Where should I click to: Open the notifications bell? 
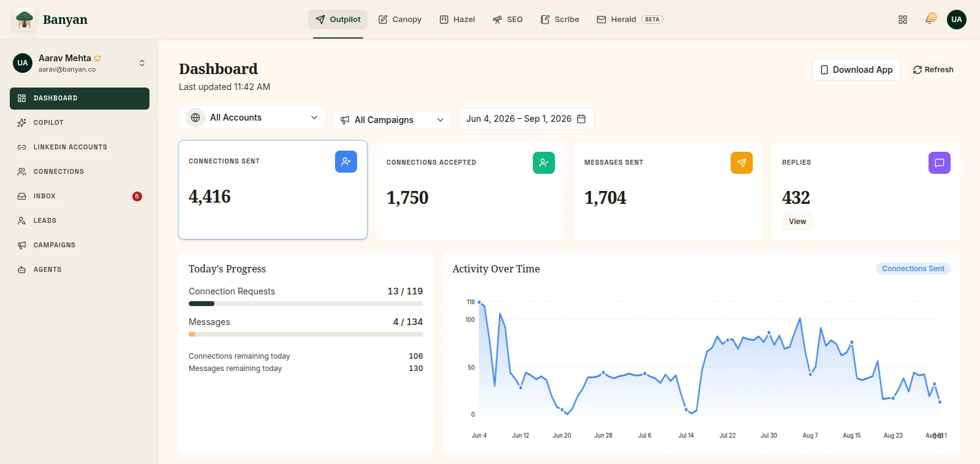click(930, 19)
